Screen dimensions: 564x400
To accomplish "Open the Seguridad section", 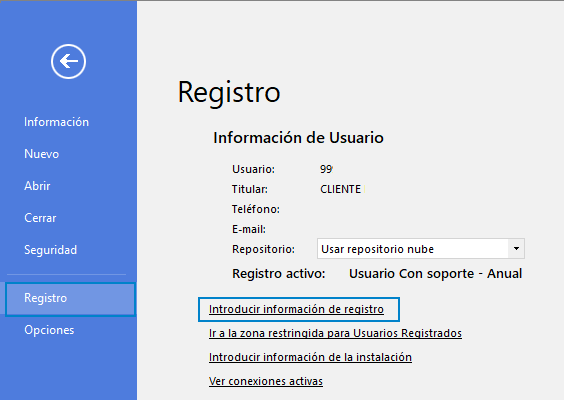I will (x=50, y=250).
